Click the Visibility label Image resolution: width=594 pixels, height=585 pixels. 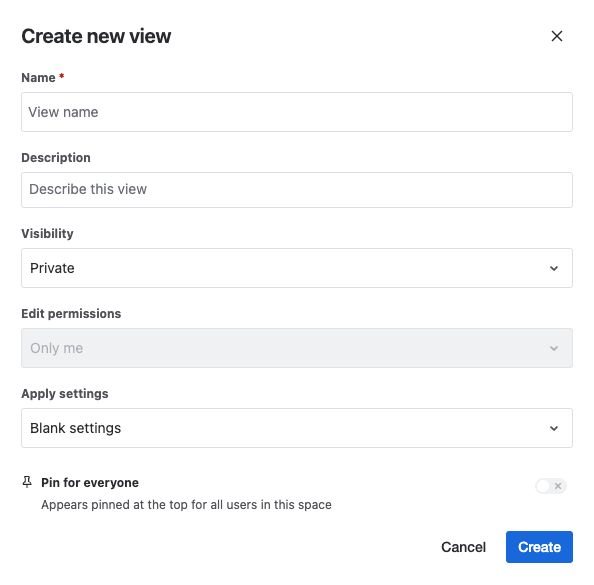(47, 234)
